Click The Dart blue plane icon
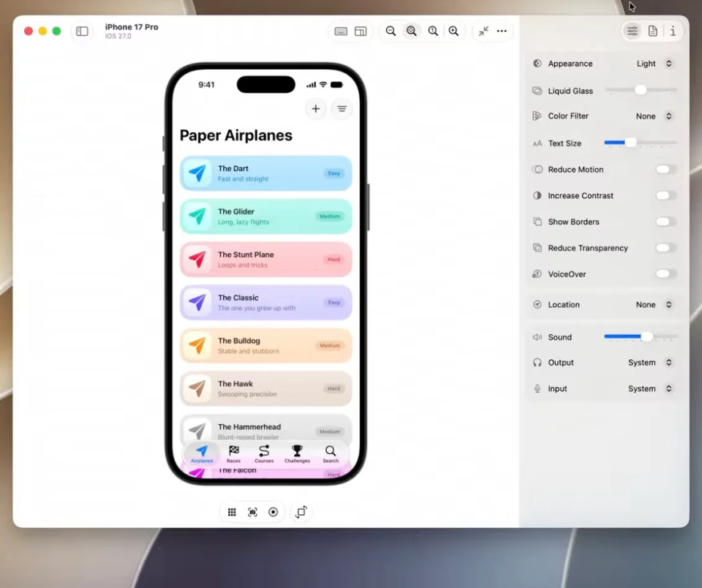Screen dimensions: 702x588 tap(197, 173)
